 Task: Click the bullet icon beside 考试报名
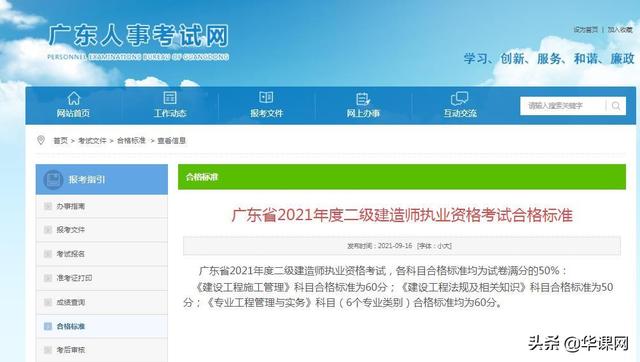tap(48, 254)
